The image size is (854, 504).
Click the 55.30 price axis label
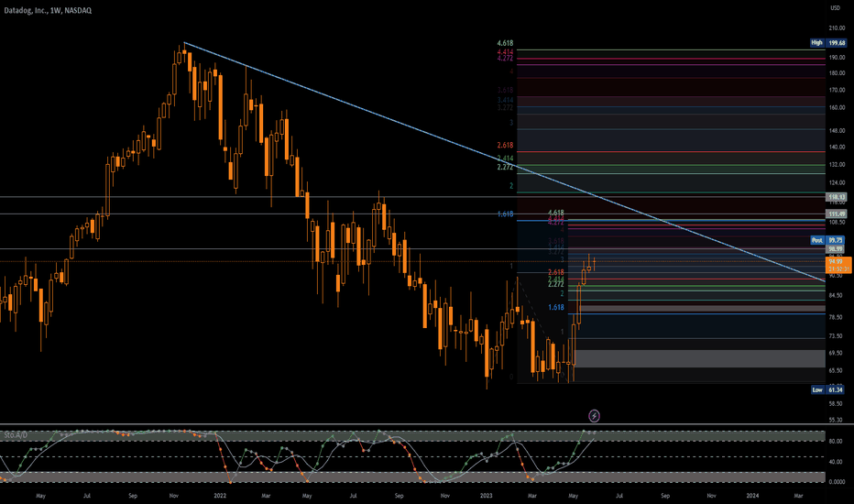point(836,420)
